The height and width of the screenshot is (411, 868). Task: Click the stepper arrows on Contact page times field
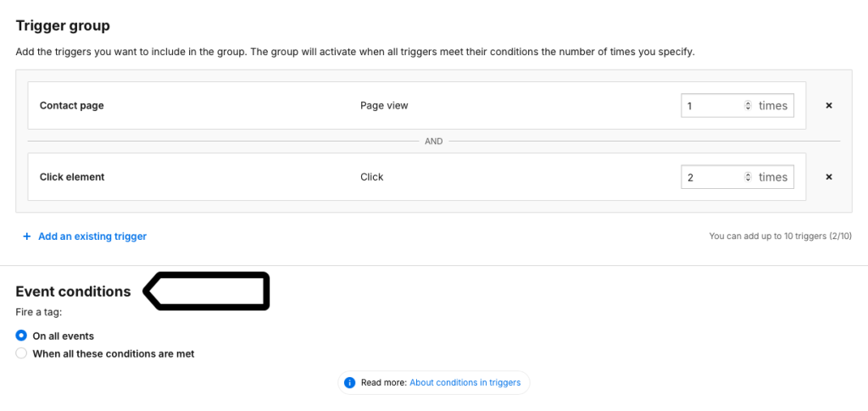tap(748, 106)
